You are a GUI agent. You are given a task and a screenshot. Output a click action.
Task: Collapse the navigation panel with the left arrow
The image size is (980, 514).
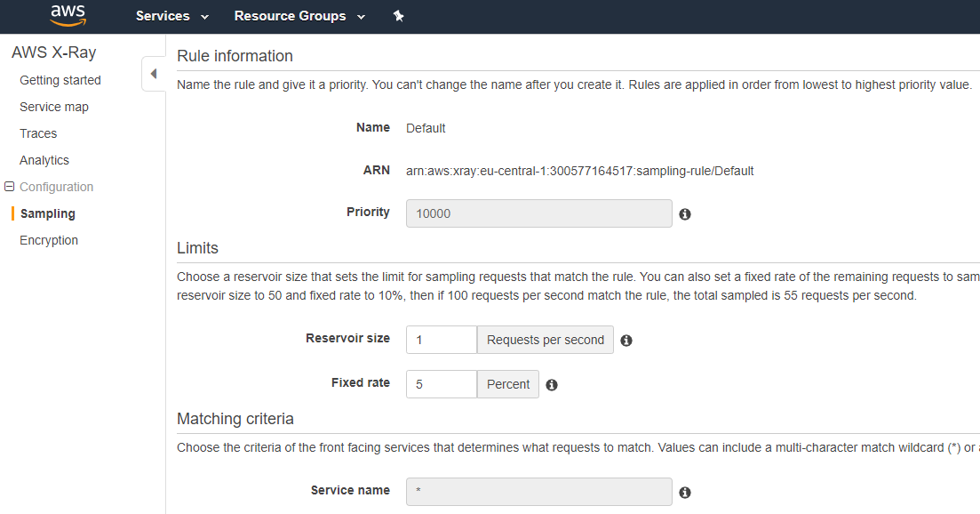coord(153,75)
